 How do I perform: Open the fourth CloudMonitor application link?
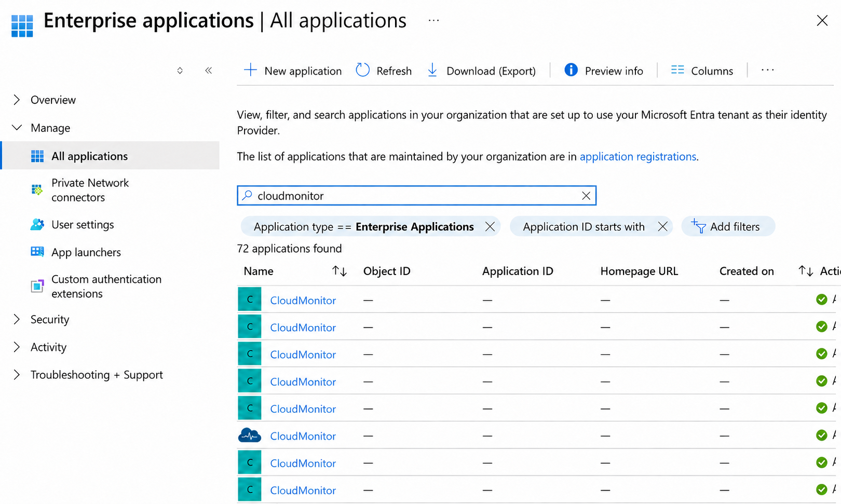tap(303, 382)
